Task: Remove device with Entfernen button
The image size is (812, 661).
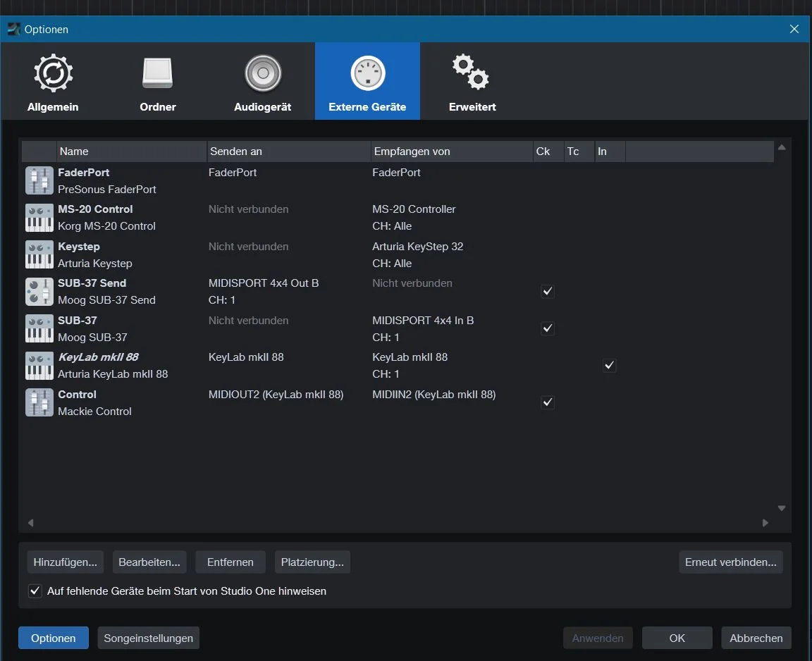Action: point(230,562)
